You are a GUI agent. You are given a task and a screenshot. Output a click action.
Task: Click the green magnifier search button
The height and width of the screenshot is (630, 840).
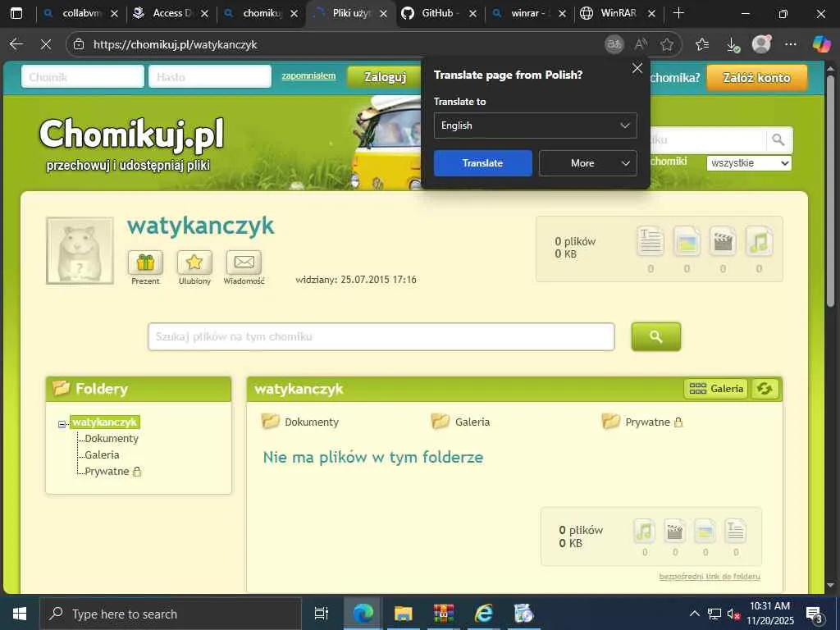(x=655, y=336)
